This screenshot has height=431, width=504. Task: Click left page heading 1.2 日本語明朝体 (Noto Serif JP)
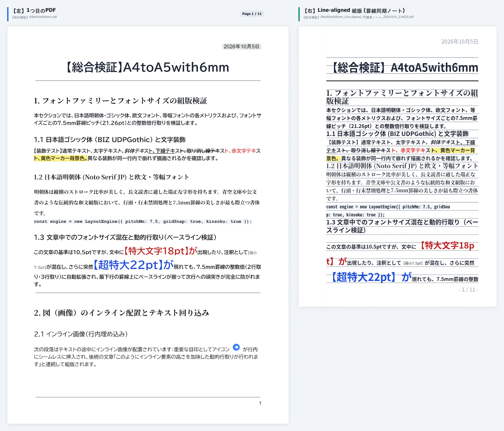point(111,177)
